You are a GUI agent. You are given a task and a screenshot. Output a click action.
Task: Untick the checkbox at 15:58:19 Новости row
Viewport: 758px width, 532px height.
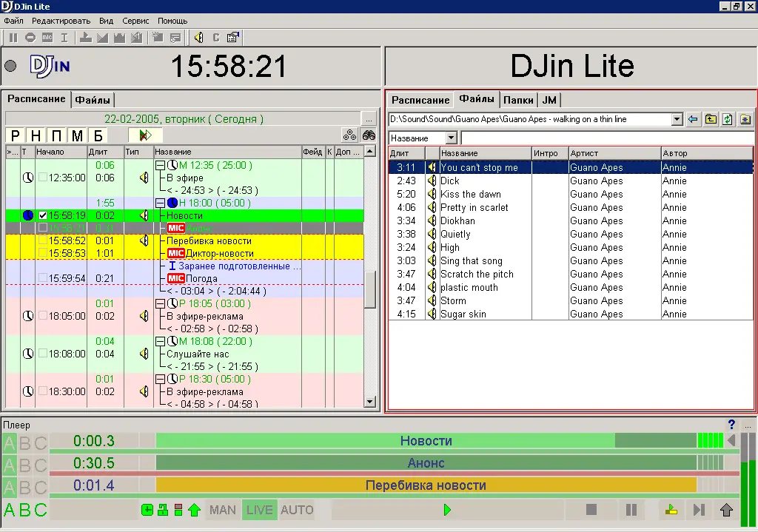43,215
